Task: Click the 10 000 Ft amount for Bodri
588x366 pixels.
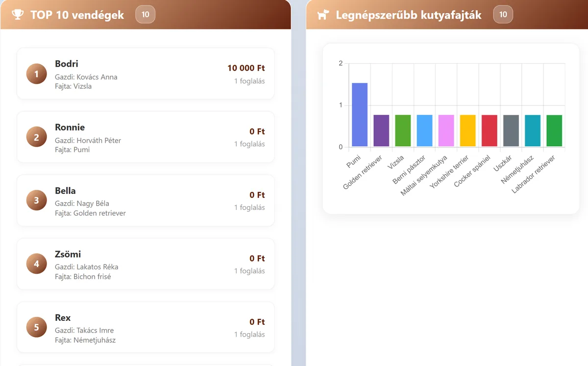Action: point(246,68)
